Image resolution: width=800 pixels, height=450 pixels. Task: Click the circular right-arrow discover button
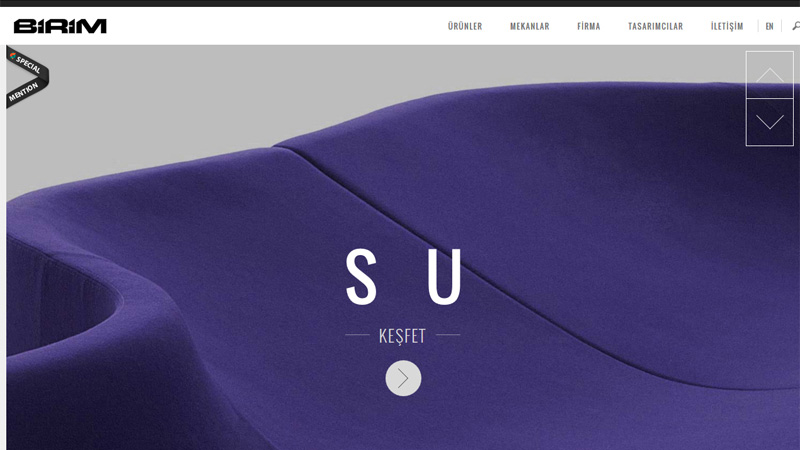coord(403,378)
